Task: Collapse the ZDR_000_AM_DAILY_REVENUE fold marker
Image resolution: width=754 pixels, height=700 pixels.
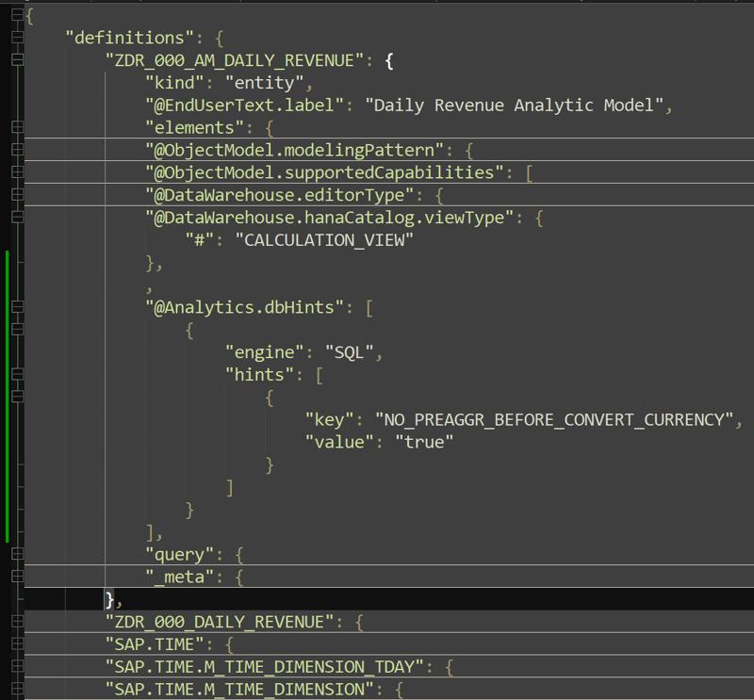Action: click(x=17, y=59)
